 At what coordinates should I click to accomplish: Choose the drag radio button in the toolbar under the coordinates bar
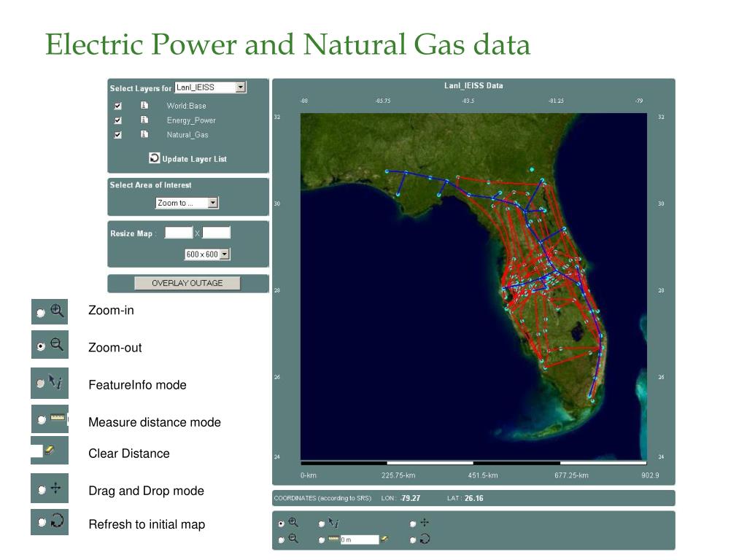click(x=413, y=524)
